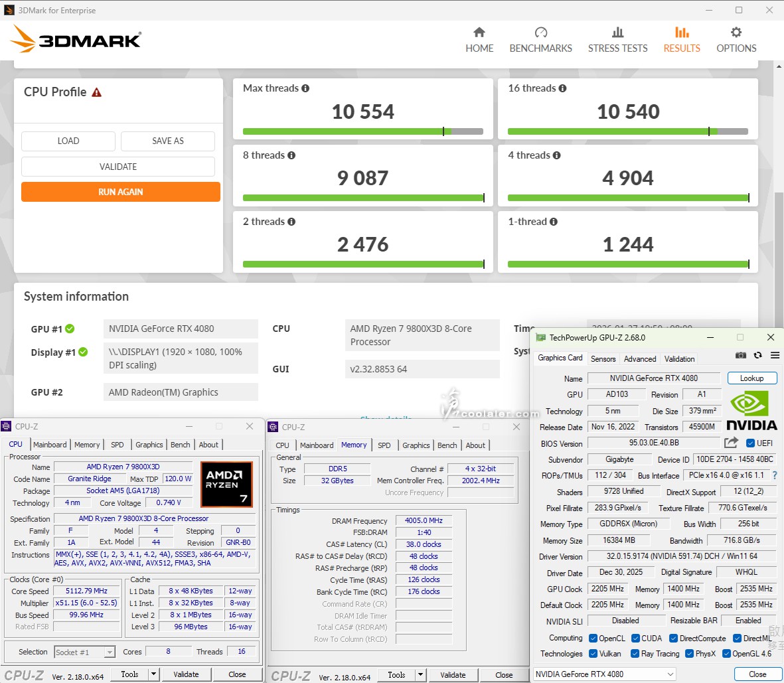Open OPTIONS gear icon
Viewport: 784px width, 683px height.
[736, 33]
